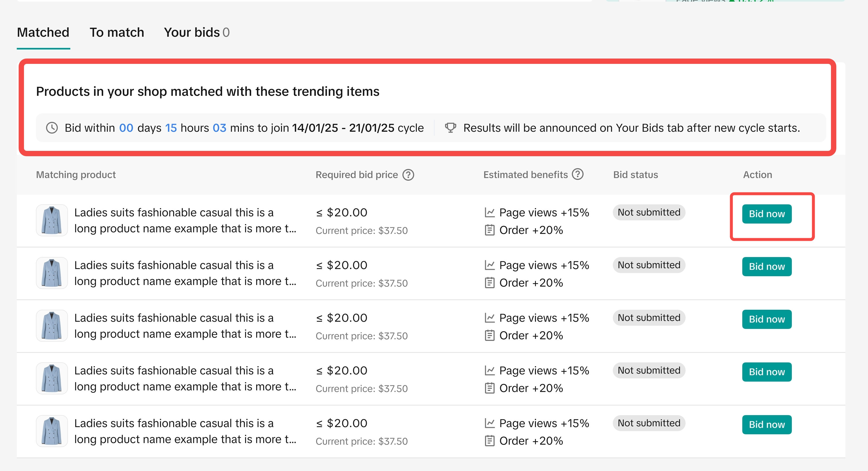Image resolution: width=868 pixels, height=471 pixels.
Task: Open first product's blazer thumbnail
Action: point(52,221)
